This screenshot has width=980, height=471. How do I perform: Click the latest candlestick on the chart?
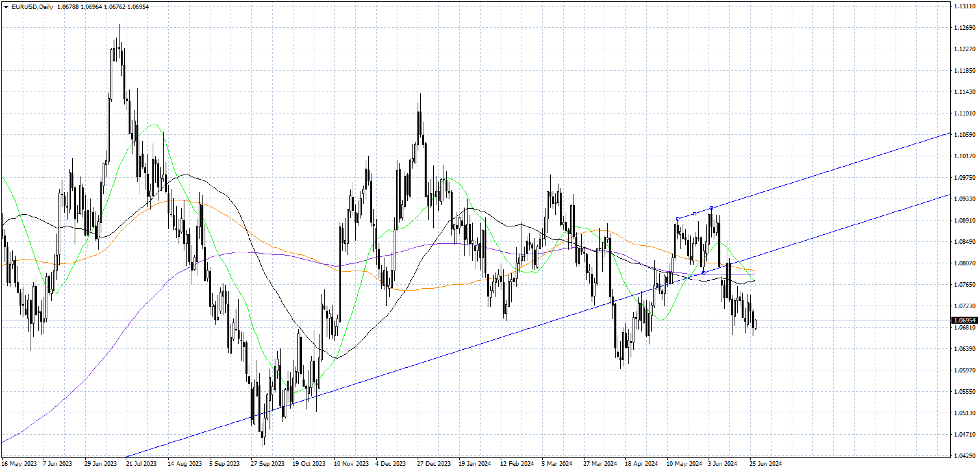point(756,324)
